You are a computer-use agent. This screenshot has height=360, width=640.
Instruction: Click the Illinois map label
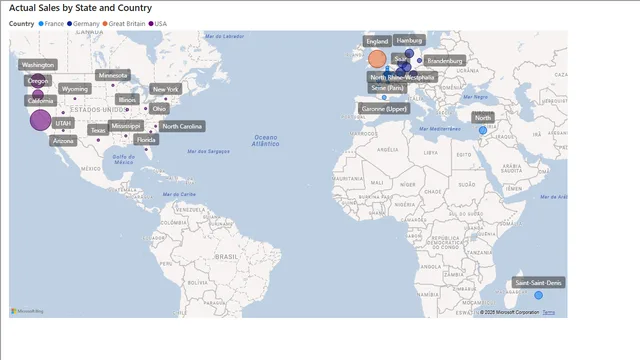tap(127, 100)
